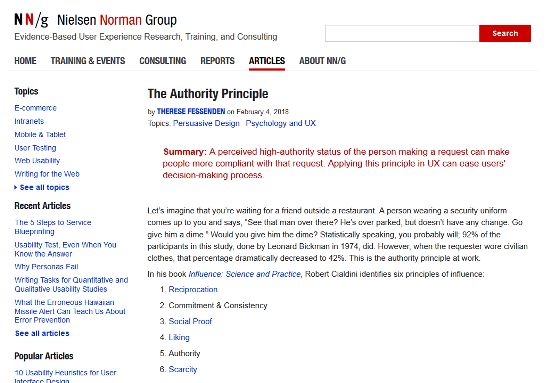Open the Reciprocation principle link
560x383 pixels.
[x=193, y=289]
